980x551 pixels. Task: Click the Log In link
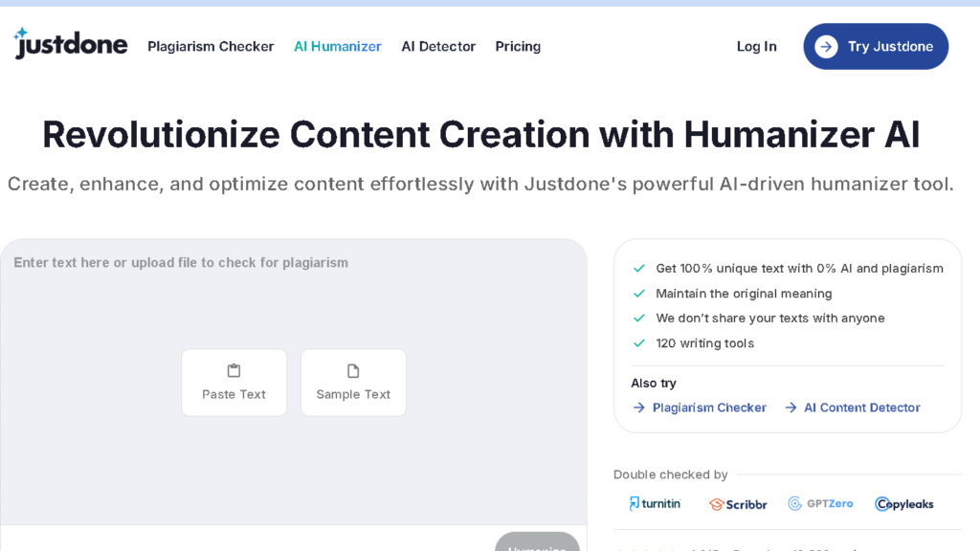(x=756, y=47)
